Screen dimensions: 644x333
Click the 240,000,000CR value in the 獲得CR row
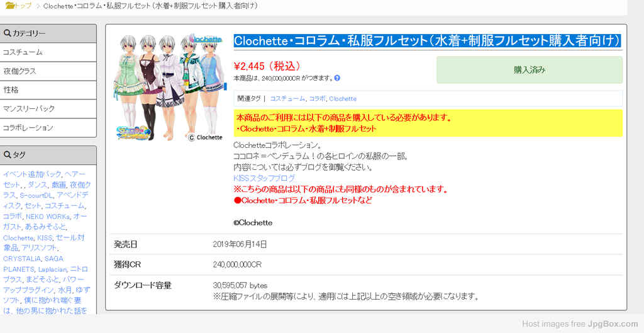(x=237, y=265)
